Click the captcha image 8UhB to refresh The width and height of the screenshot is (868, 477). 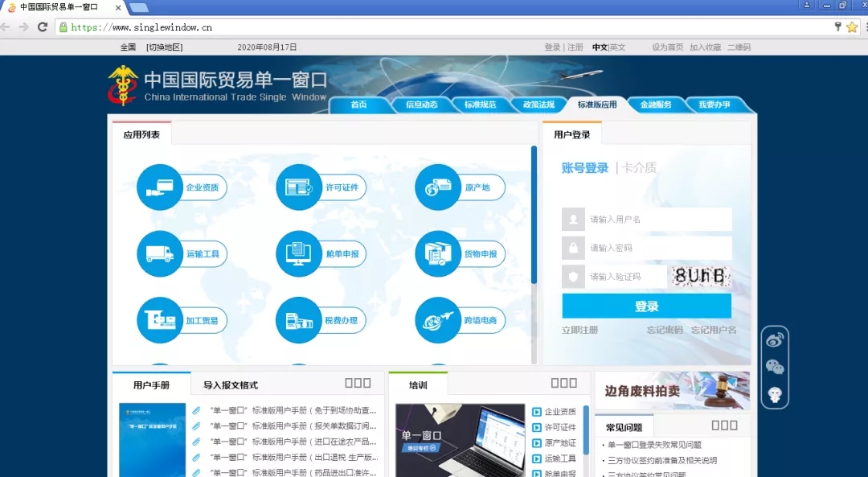click(x=701, y=277)
